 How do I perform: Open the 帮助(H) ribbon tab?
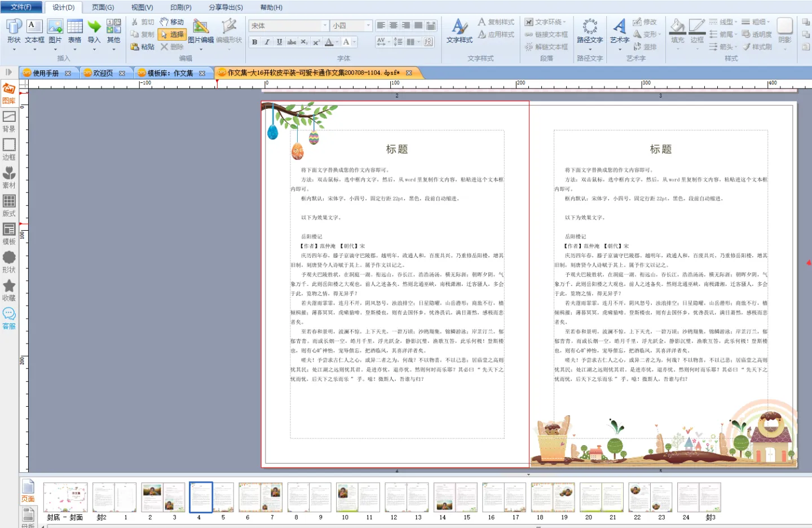tap(271, 7)
